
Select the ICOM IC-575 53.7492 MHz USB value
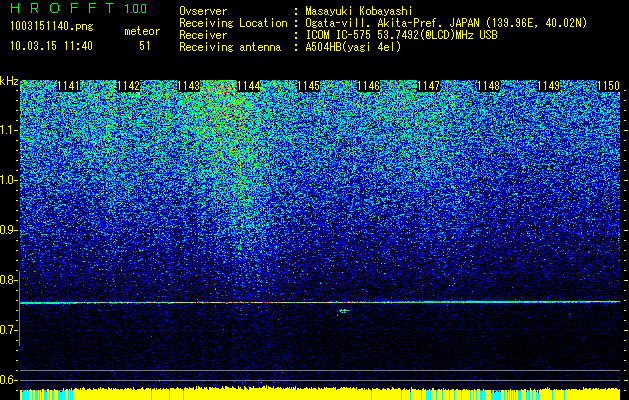coord(401,35)
